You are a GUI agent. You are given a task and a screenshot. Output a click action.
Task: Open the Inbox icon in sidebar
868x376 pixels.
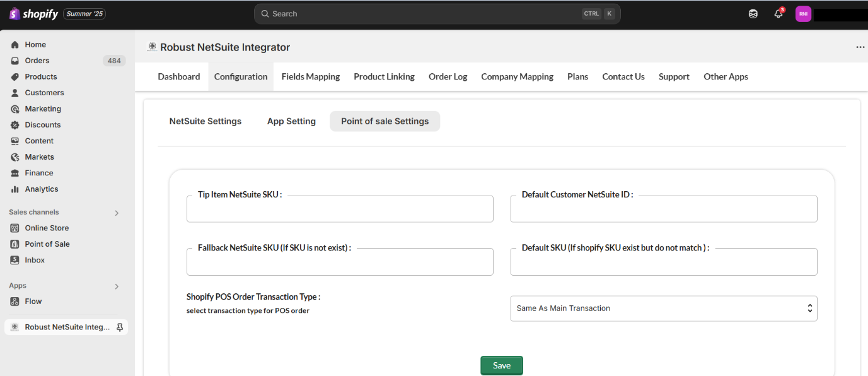click(x=15, y=261)
